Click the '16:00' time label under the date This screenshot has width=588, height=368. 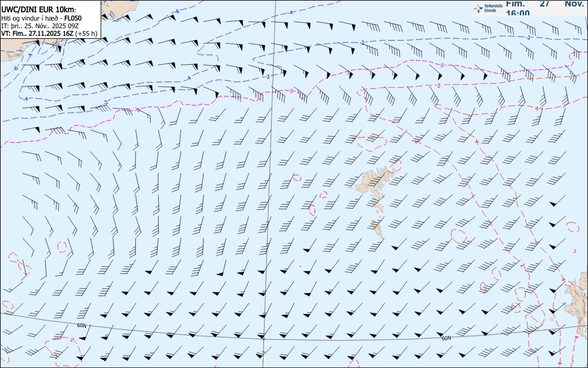coord(517,13)
